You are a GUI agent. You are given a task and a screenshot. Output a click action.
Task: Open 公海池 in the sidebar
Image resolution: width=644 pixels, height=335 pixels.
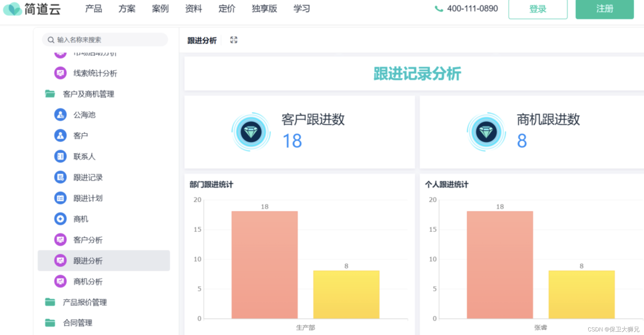pyautogui.click(x=84, y=115)
